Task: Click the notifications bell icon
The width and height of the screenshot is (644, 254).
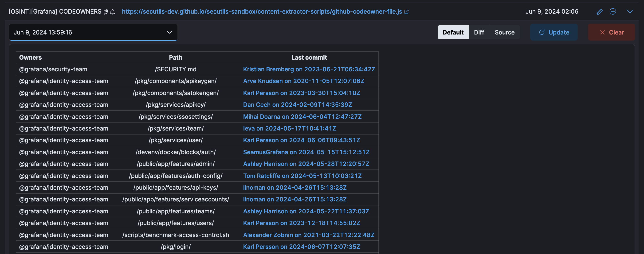Action: click(113, 12)
